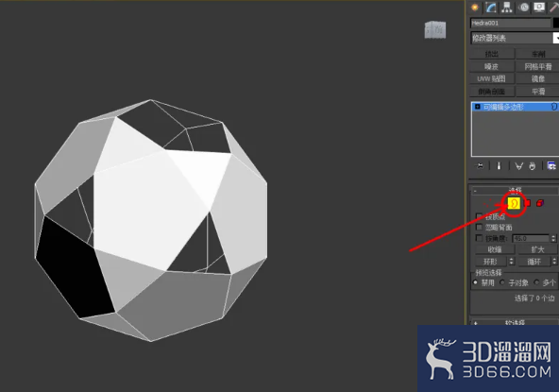Expand the 软选择 rollout
This screenshot has height=392, width=559.
(x=515, y=323)
